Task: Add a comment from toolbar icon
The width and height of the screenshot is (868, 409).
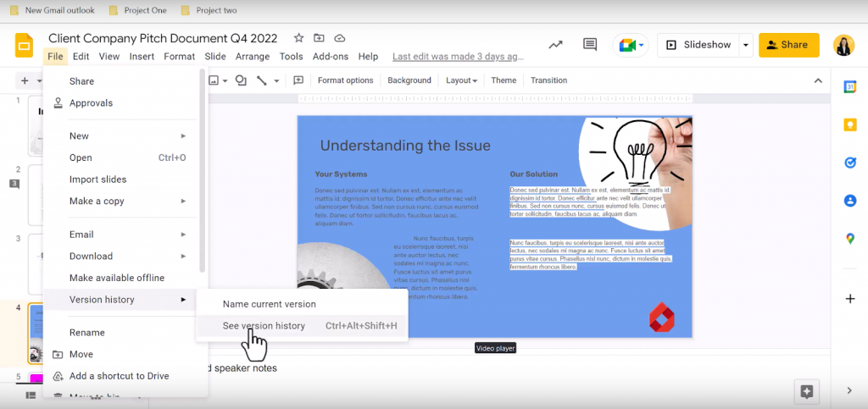Action: pos(298,80)
